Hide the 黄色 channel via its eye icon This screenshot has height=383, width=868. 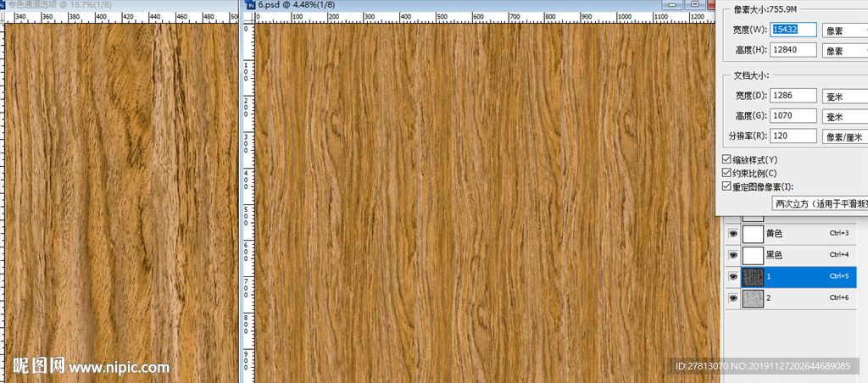(x=733, y=234)
